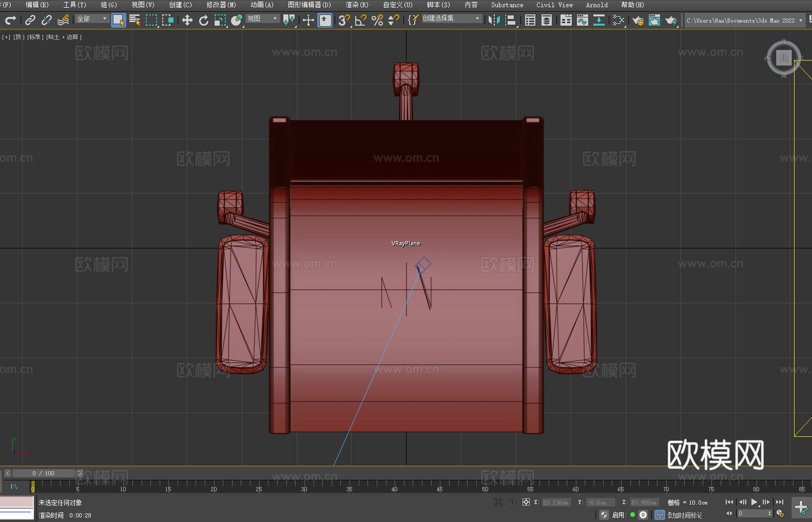The image size is (812, 522).
Task: Open Schematic View
Action: (x=618, y=20)
